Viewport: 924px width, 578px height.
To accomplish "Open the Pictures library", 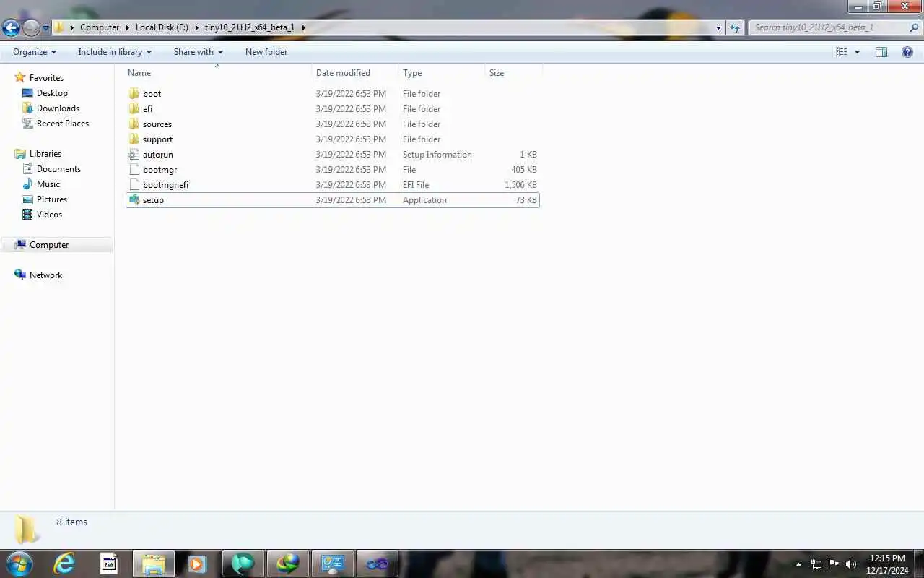I will click(52, 199).
